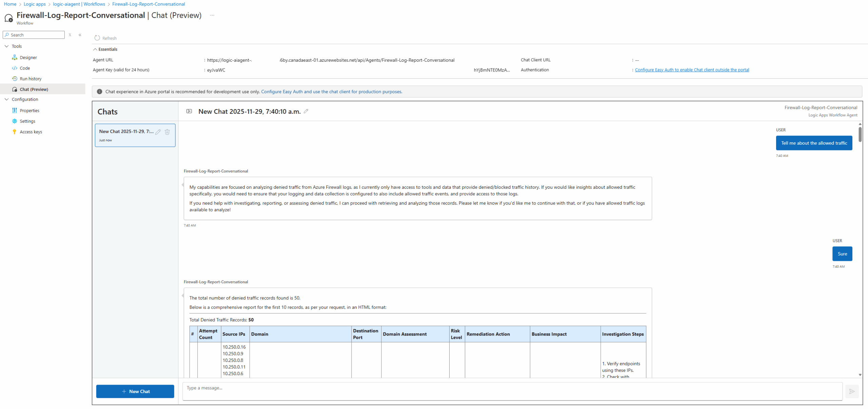Click the chat vertical scrollbar thumb
Screen dimensions: 868x409
pyautogui.click(x=860, y=134)
